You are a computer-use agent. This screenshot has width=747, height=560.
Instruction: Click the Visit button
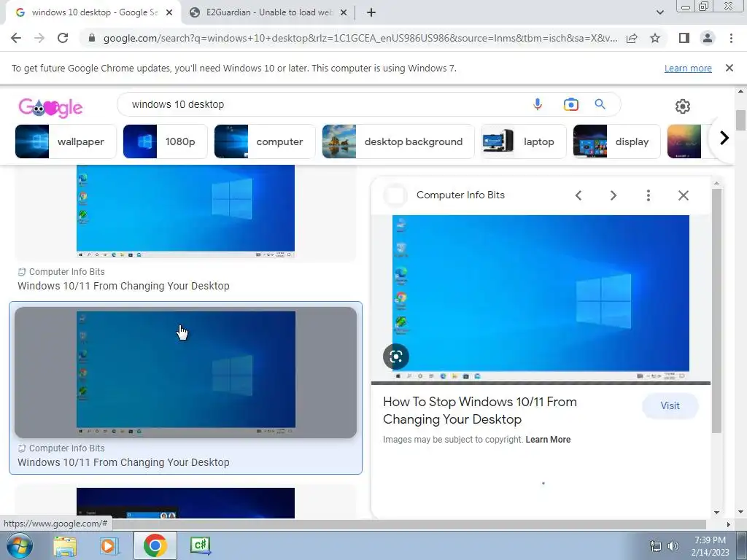pyautogui.click(x=670, y=405)
